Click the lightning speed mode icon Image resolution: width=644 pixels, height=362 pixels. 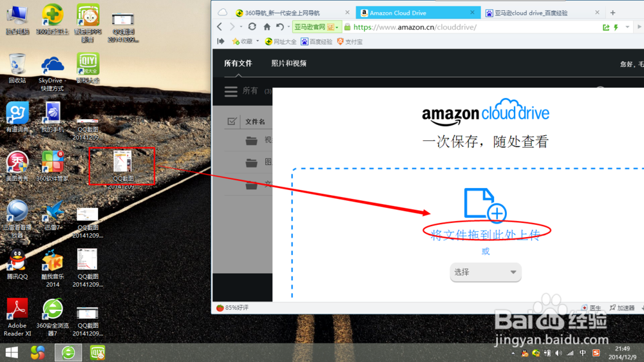tap(616, 27)
